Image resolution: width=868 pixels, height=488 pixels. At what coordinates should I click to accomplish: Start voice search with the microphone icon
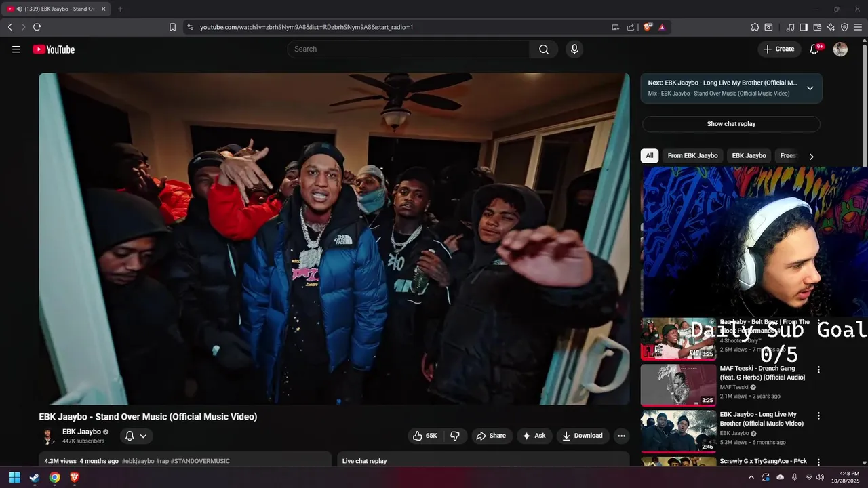pos(574,49)
